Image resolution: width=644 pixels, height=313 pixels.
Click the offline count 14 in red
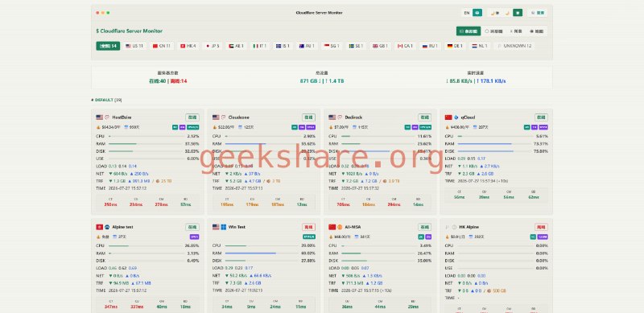(x=178, y=81)
